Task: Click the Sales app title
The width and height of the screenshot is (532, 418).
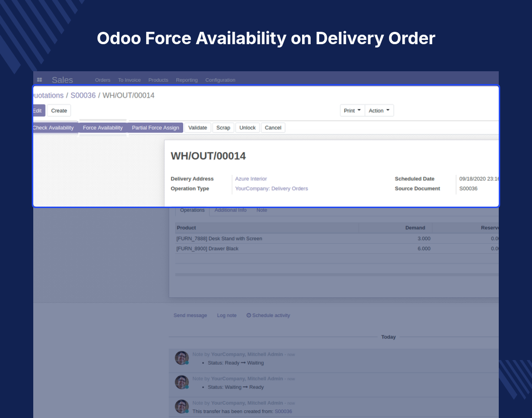Action: pos(62,80)
